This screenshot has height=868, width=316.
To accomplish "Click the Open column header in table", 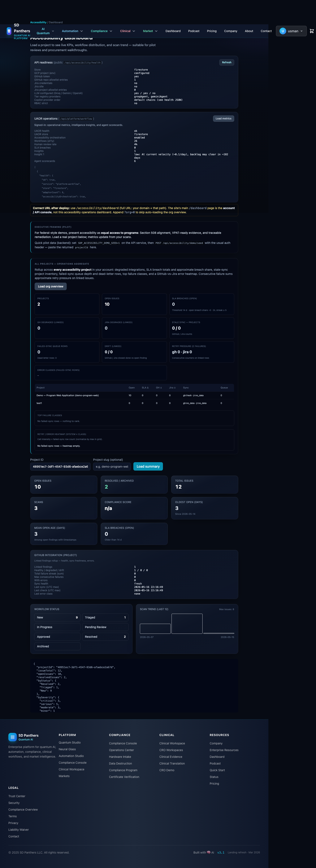I will 131,388.
